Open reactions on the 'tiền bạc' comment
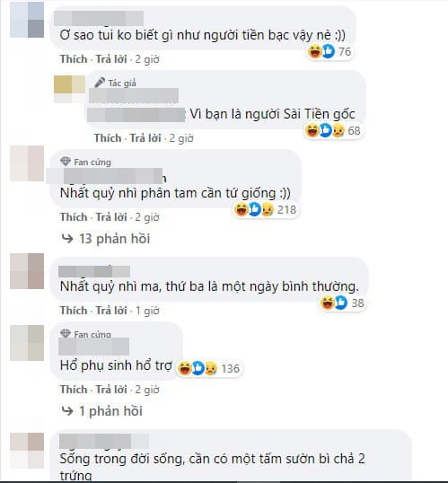 point(329,51)
